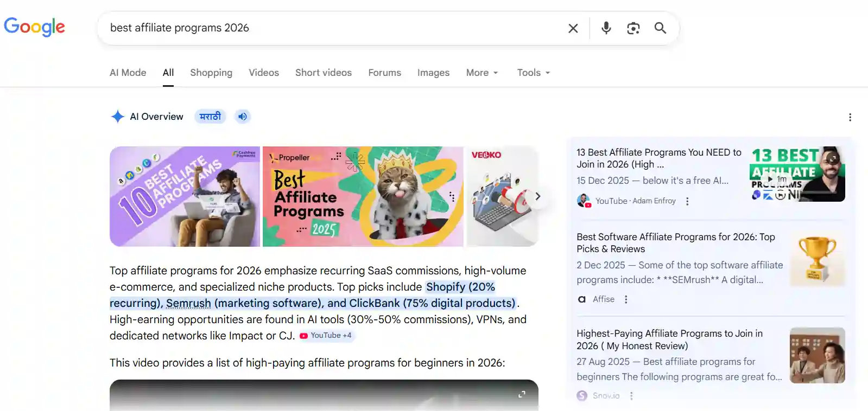Viewport: 868px width, 411px height.
Task: Open AI Overview three-dot options menu
Action: 850,117
